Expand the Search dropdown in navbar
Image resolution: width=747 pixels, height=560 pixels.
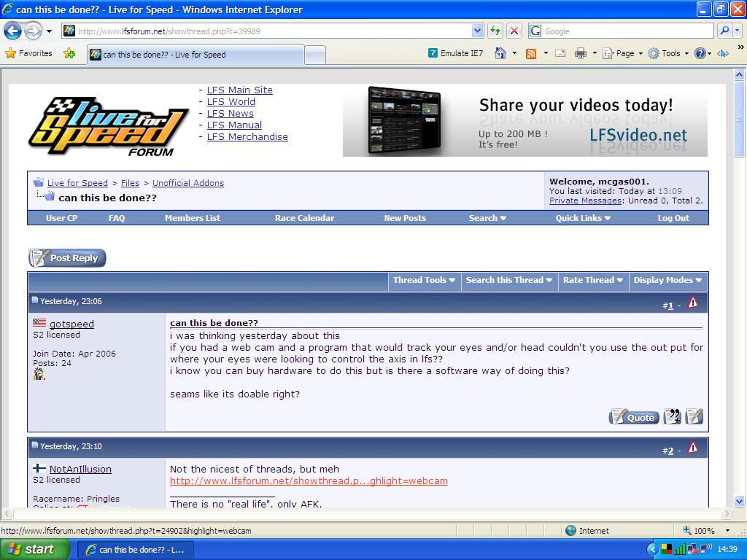tap(487, 218)
